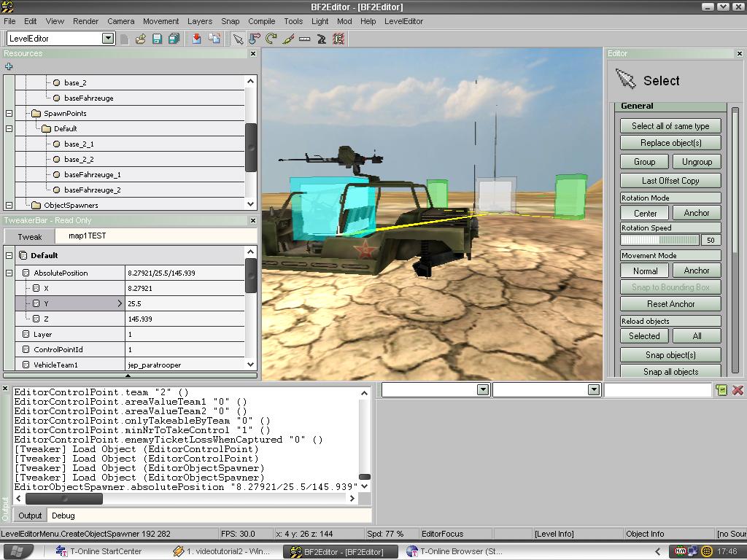
Task: Pick the road tool icon
Action: (322, 39)
